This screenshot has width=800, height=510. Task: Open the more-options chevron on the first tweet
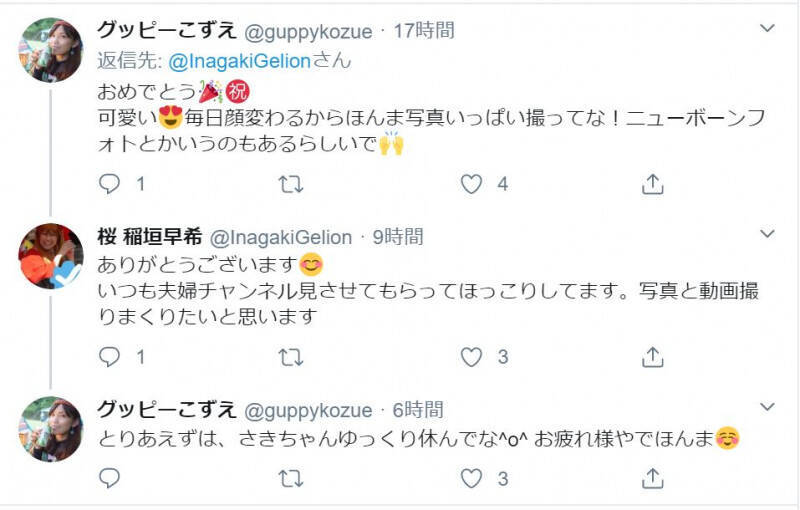pos(767,29)
